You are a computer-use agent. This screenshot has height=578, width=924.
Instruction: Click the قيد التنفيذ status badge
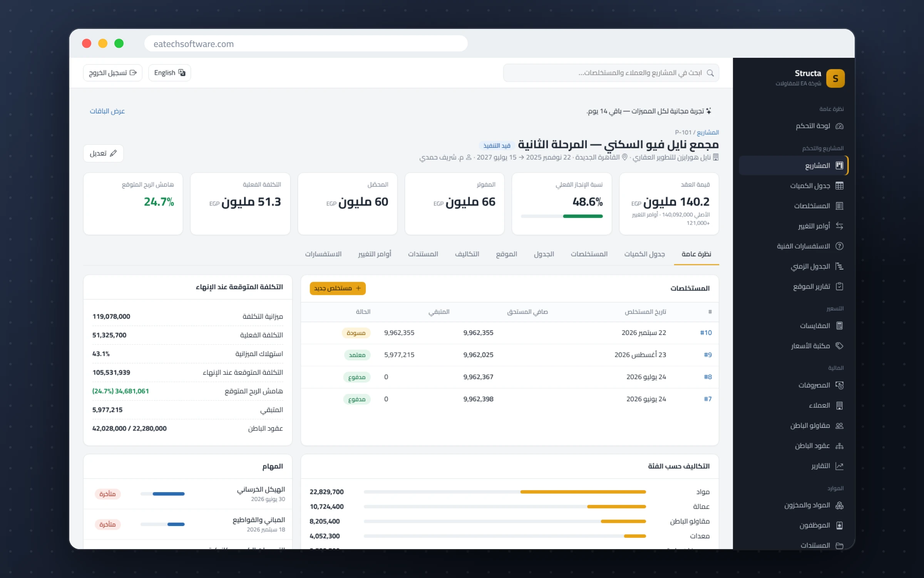pos(497,146)
